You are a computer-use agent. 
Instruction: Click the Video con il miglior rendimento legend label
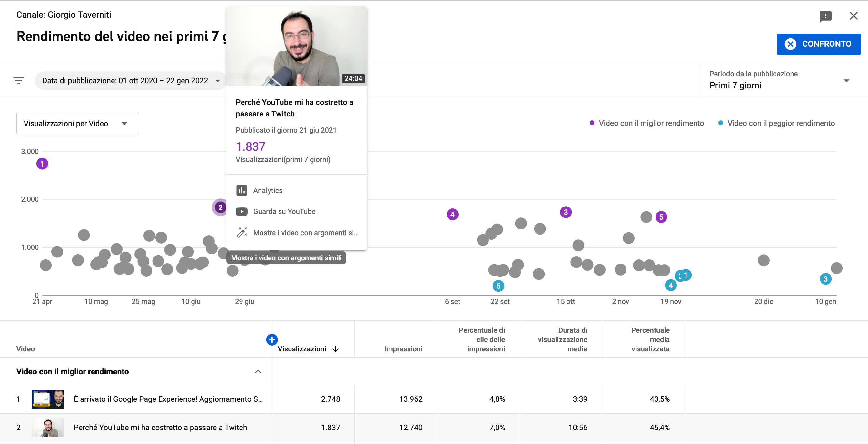(651, 123)
